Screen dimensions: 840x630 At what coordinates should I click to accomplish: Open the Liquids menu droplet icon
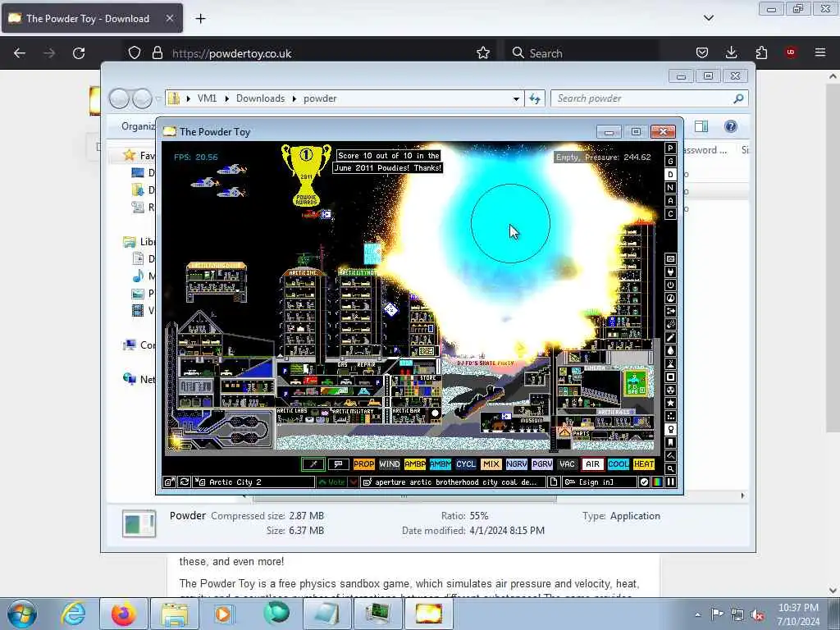coord(670,351)
